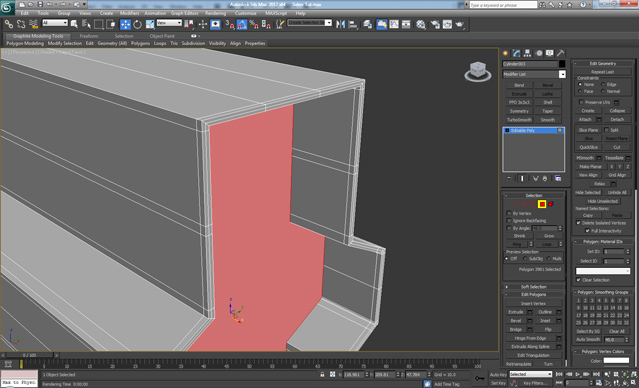Click the Detach button
Viewport: 639px width, 388px height.
tap(617, 119)
